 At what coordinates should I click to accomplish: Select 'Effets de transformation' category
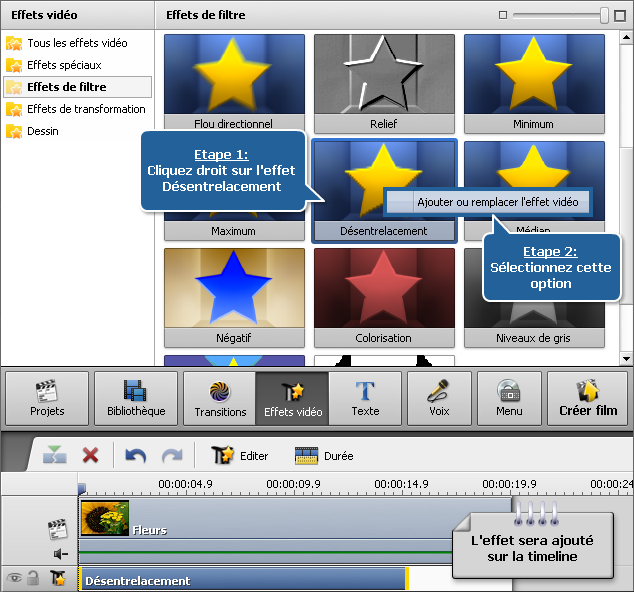pyautogui.click(x=86, y=109)
